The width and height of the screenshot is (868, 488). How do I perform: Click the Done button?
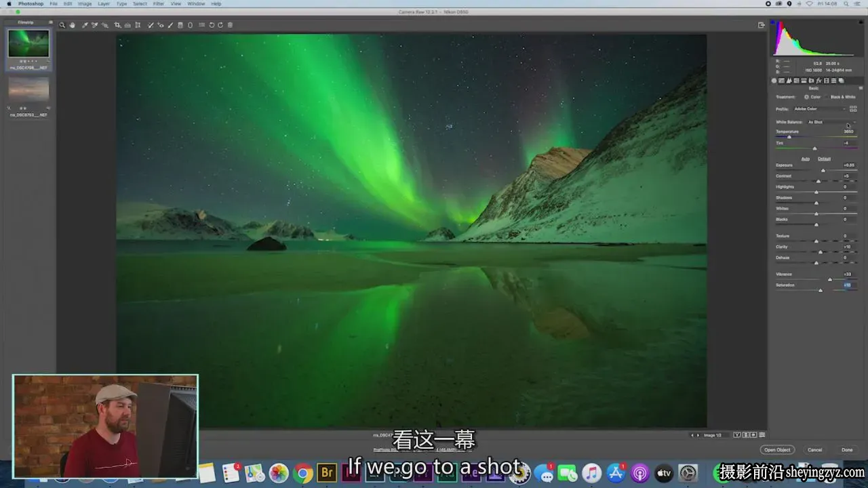tap(847, 450)
